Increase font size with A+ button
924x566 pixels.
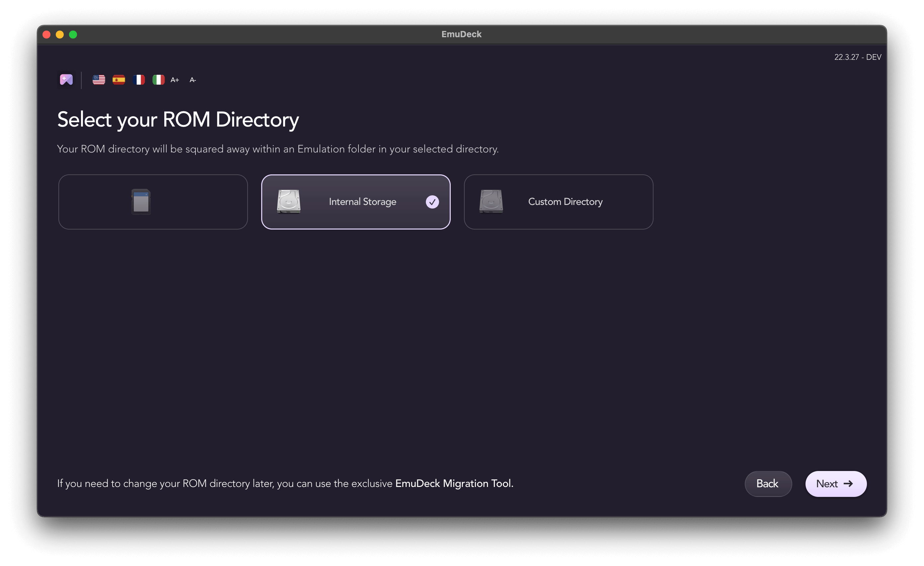[x=175, y=80]
